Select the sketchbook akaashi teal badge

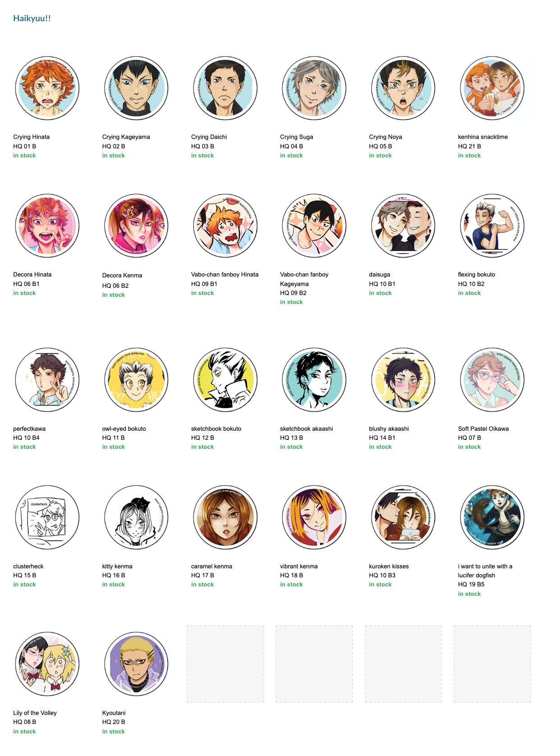314,380
